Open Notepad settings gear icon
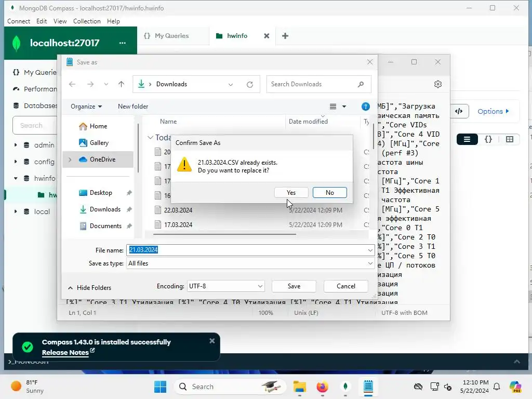The width and height of the screenshot is (532, 399). pyautogui.click(x=438, y=84)
